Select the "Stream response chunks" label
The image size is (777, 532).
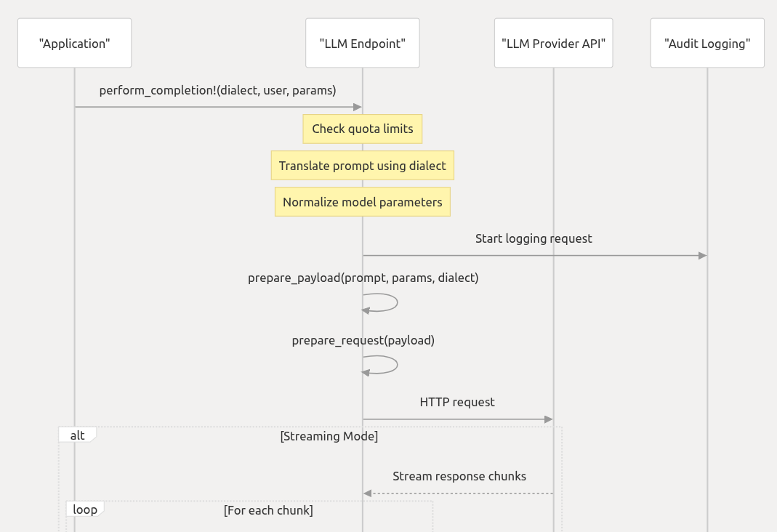(459, 477)
